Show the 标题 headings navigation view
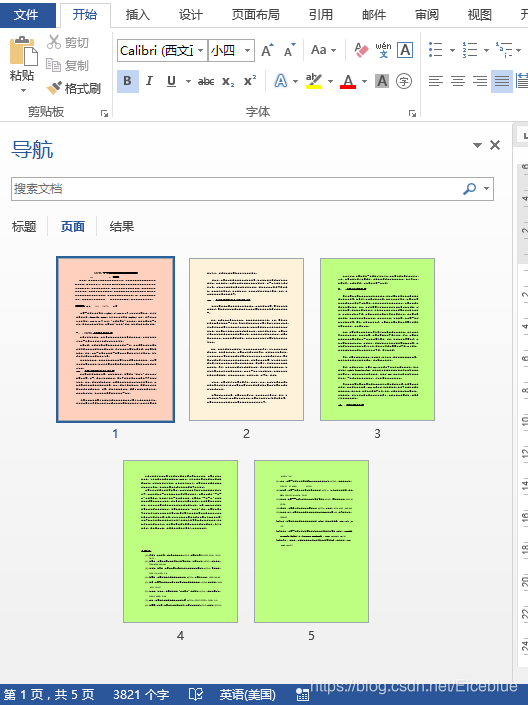 coord(24,226)
